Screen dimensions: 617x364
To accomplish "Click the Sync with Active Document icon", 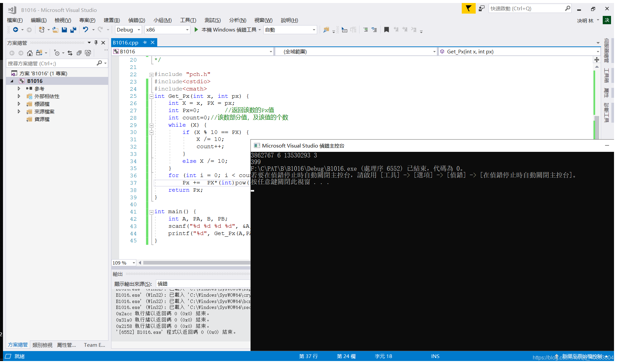I will pyautogui.click(x=70, y=53).
